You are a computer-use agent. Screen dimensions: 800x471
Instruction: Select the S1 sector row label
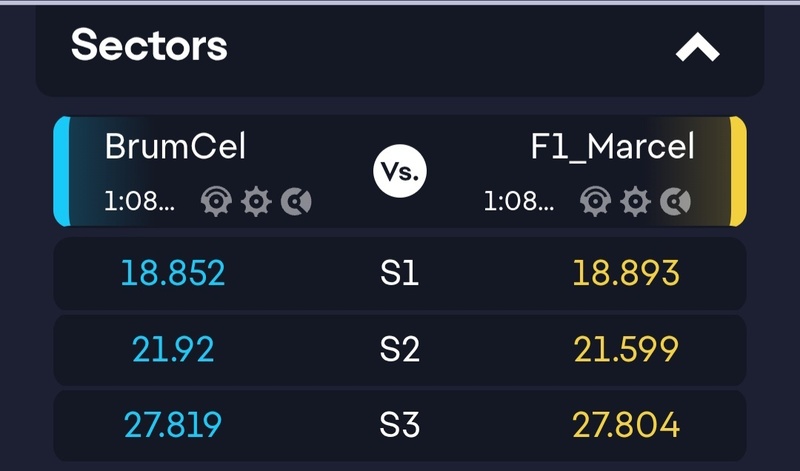tap(399, 273)
